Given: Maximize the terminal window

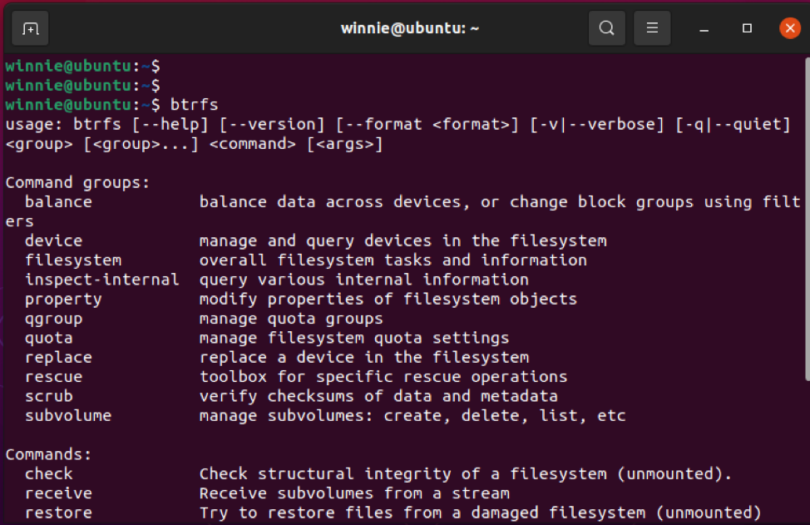Looking at the screenshot, I should pos(746,28).
